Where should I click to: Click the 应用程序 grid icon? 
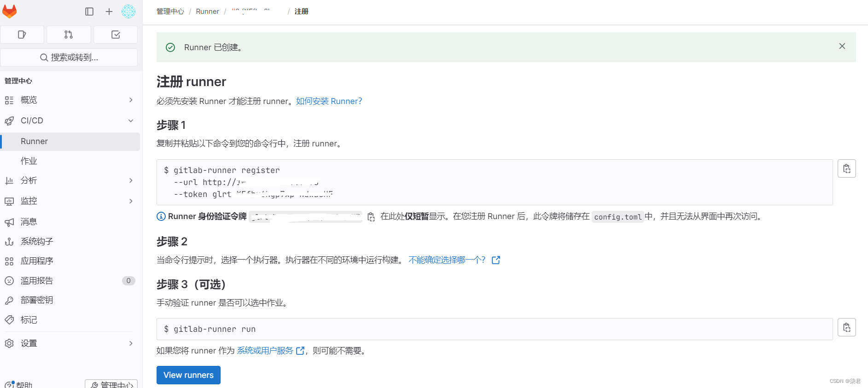[x=9, y=261]
